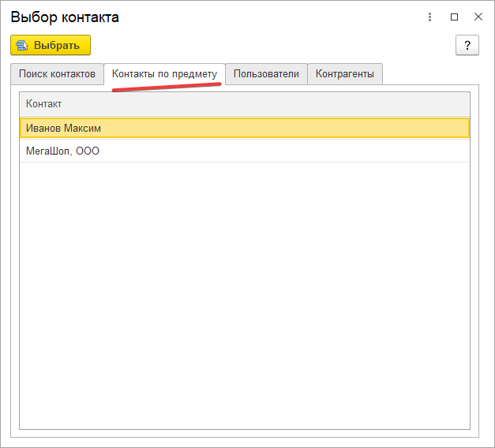Click the blank right side of МегаШоп row

click(x=355, y=151)
